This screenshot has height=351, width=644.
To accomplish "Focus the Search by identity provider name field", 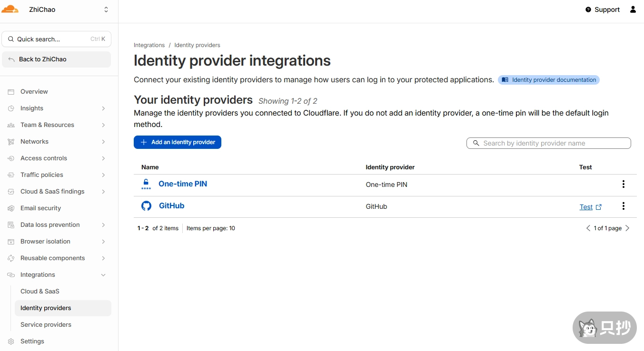I will [x=552, y=143].
